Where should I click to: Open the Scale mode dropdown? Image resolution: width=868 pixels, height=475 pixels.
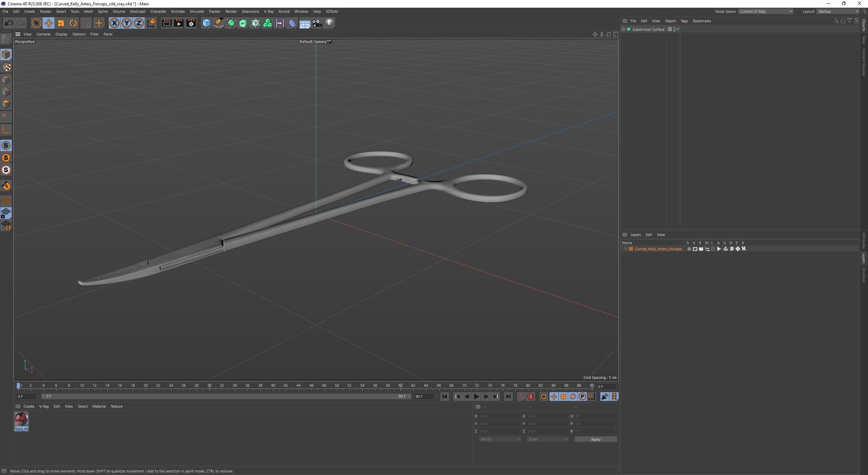coord(547,439)
